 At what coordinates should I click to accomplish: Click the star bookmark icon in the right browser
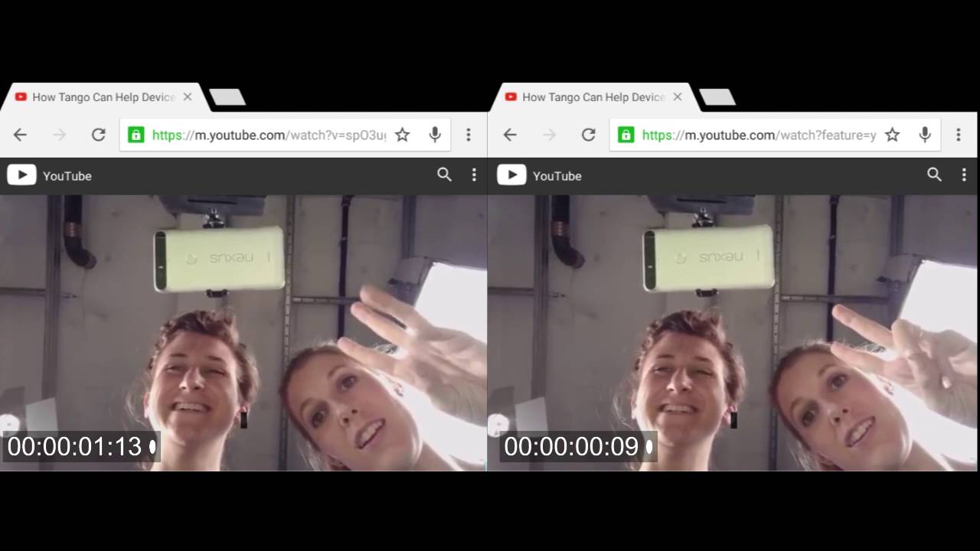892,135
